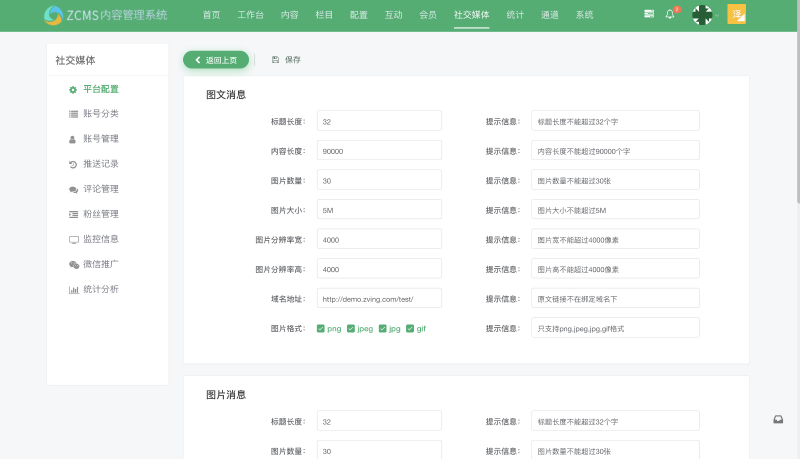Open the 会员 menu
Screen dimensions: 800x459
tap(428, 15)
